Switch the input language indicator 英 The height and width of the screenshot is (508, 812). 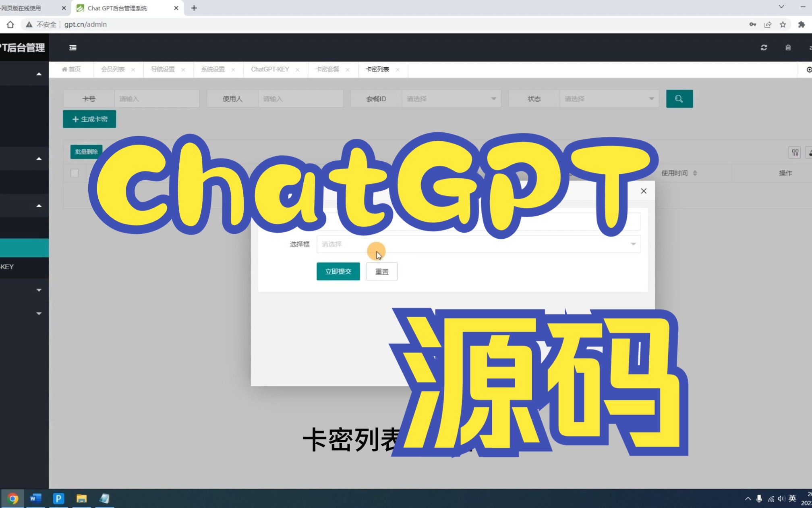792,498
